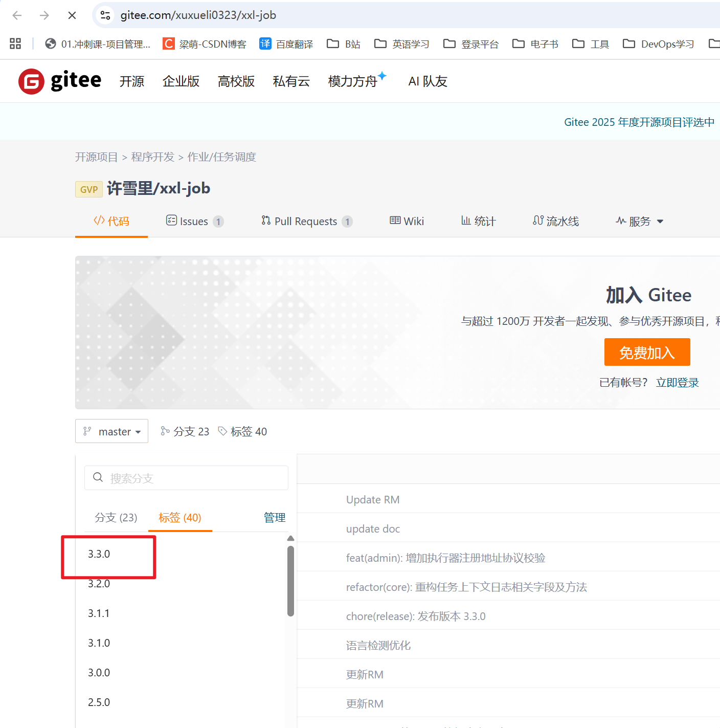Click the 程序开发 breadcrumb
The image size is (720, 728).
click(153, 157)
